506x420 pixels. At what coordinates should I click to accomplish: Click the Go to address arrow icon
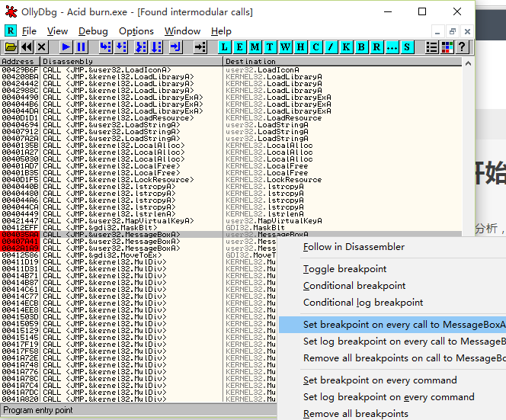[x=200, y=47]
